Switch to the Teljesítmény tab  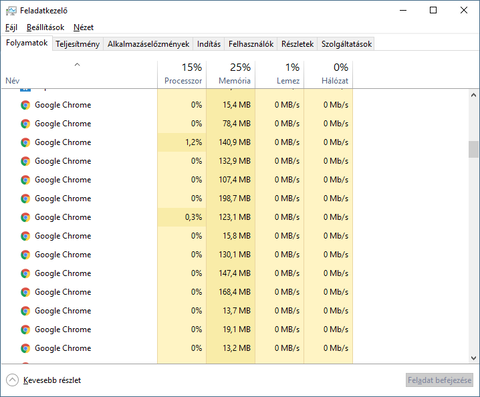point(77,44)
